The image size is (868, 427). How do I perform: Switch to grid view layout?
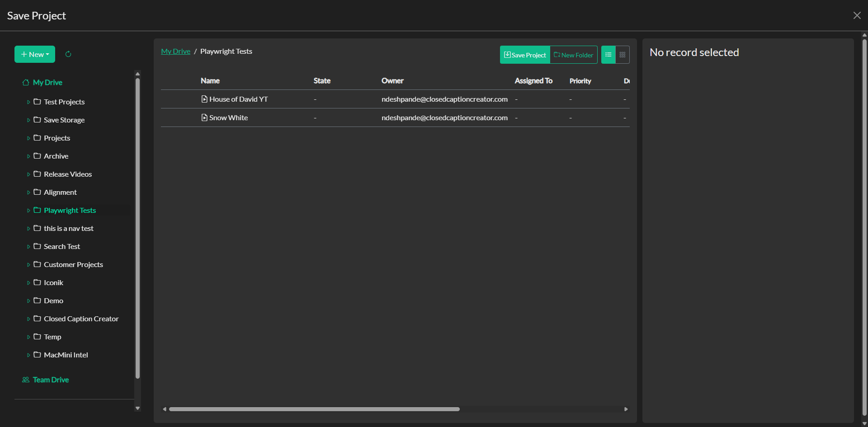click(623, 55)
